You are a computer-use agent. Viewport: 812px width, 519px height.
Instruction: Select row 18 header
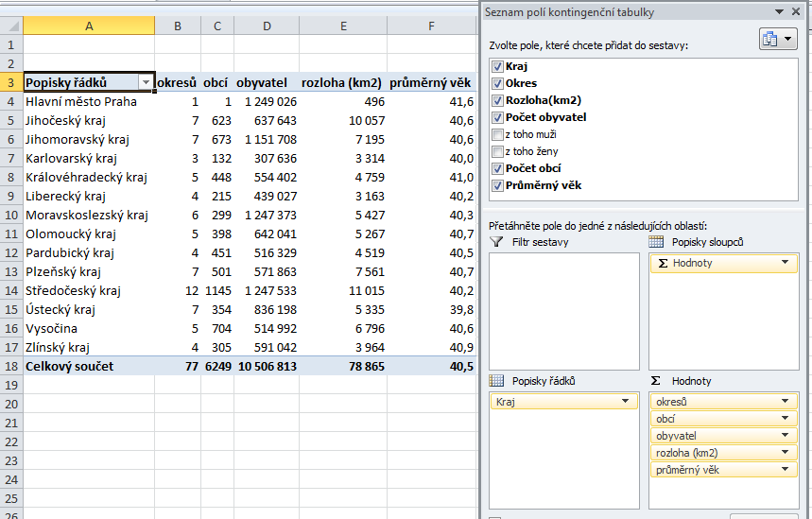[x=11, y=366]
